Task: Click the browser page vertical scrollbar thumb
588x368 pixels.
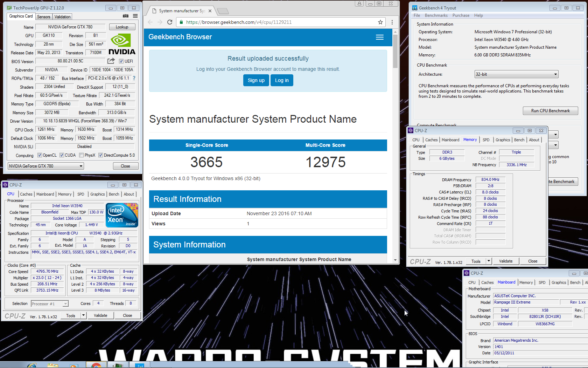Action: pos(395,51)
